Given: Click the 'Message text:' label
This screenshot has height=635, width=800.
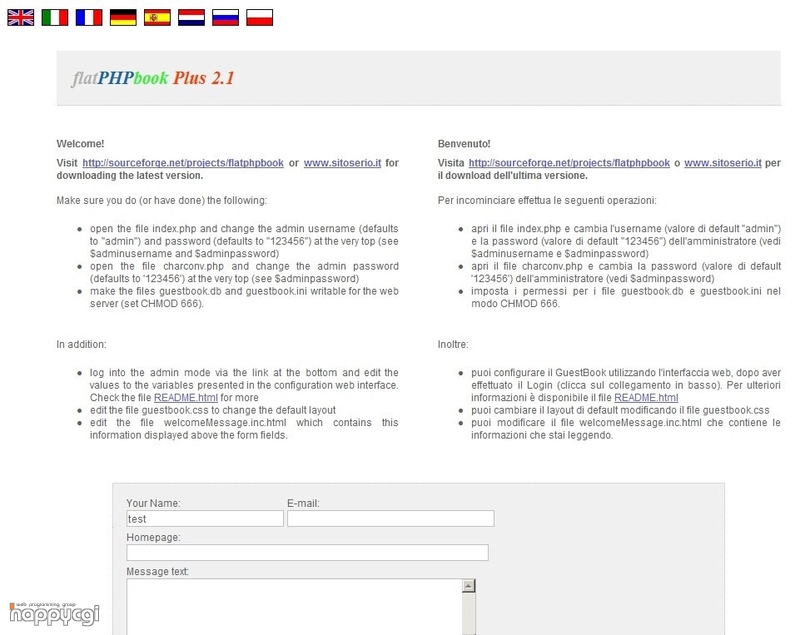Looking at the screenshot, I should (x=157, y=571).
